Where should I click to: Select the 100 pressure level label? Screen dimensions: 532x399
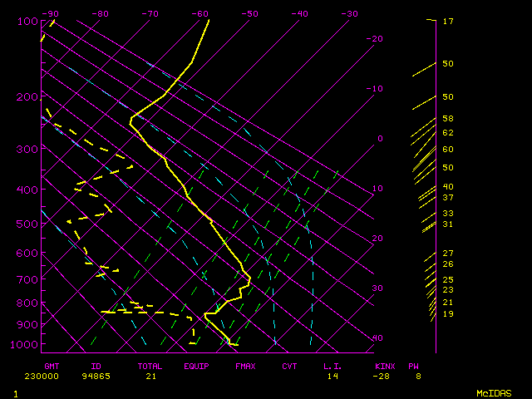coord(27,21)
